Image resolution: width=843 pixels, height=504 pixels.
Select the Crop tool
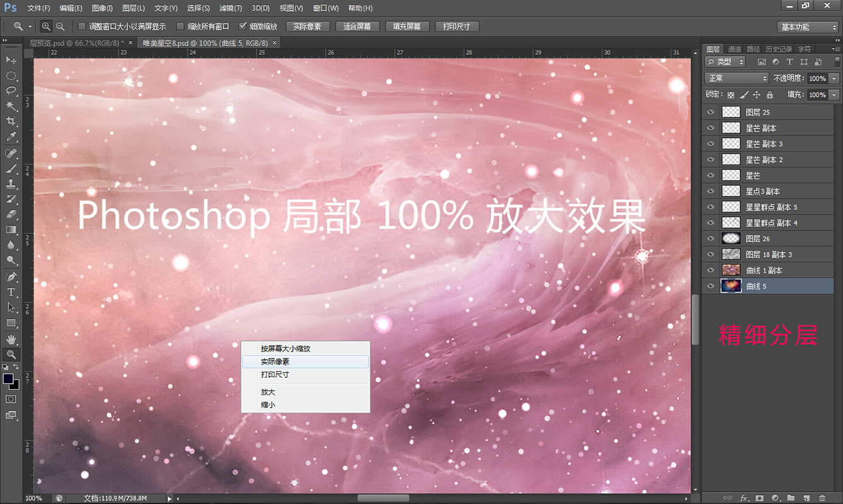11,121
